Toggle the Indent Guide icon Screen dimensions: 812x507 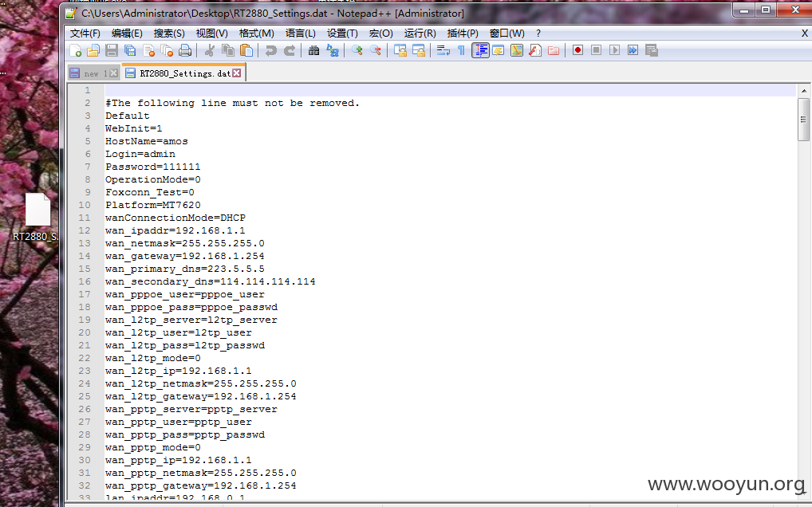[480, 50]
